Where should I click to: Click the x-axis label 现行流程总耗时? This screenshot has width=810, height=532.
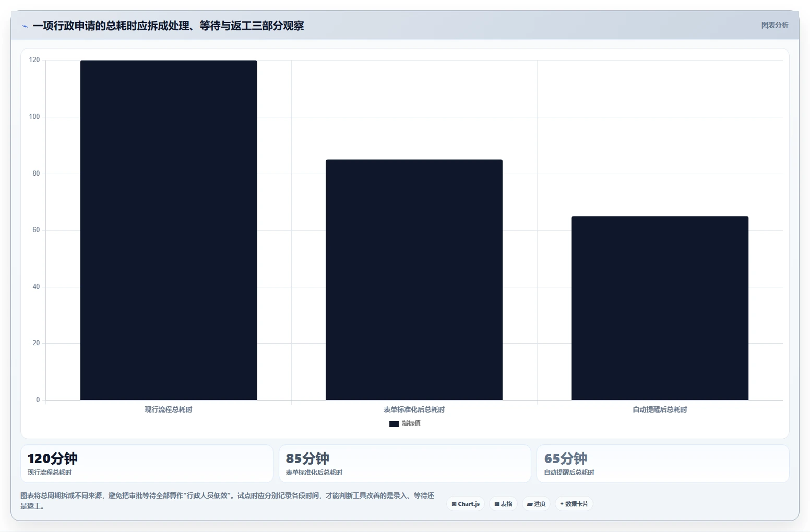tap(169, 409)
